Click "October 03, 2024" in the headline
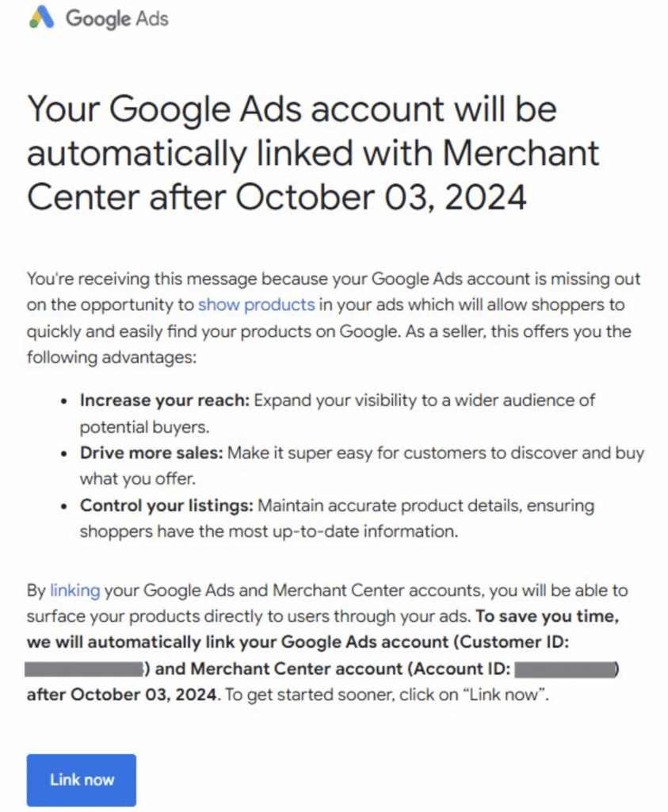668x812 pixels. [381, 197]
